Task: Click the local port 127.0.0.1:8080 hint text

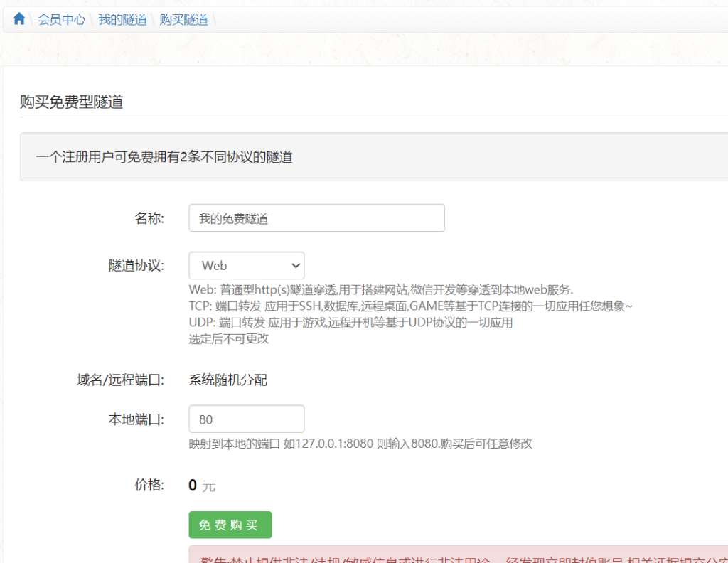Action: click(360, 444)
